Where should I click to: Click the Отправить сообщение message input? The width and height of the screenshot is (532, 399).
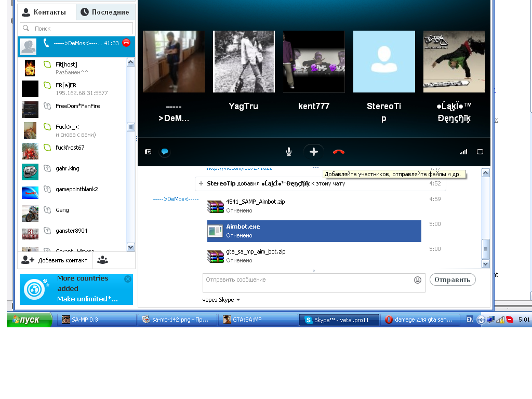(314, 283)
